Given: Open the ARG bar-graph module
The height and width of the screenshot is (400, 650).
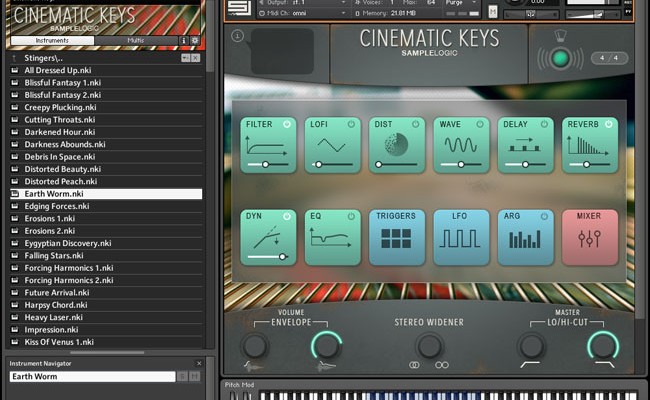Looking at the screenshot, I should (x=525, y=237).
